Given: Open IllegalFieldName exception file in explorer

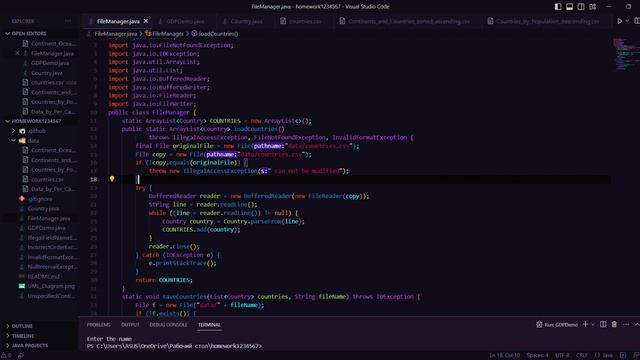Looking at the screenshot, I should (x=52, y=238).
